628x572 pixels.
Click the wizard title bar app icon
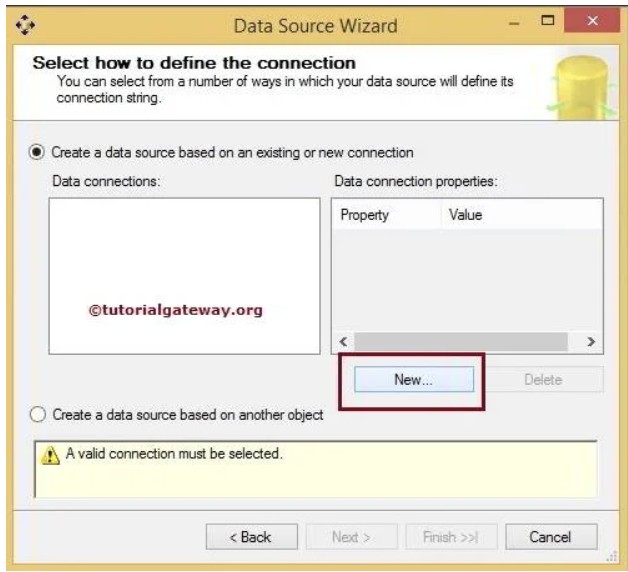pos(25,25)
